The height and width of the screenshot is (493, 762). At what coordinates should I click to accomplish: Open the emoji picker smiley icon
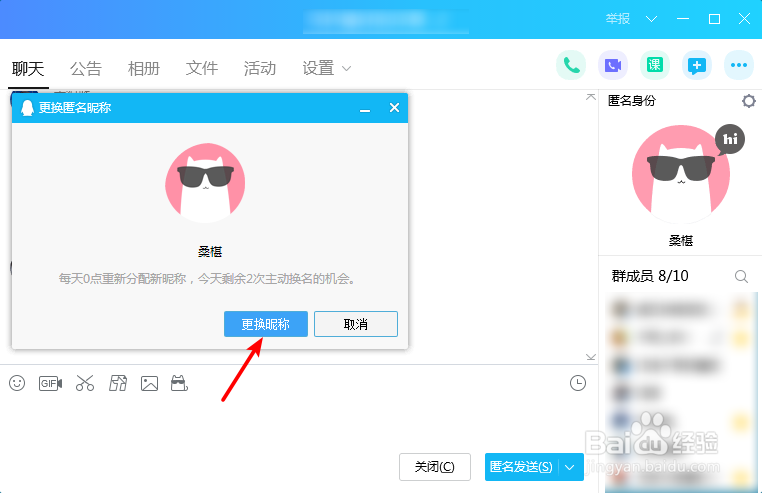[x=17, y=383]
